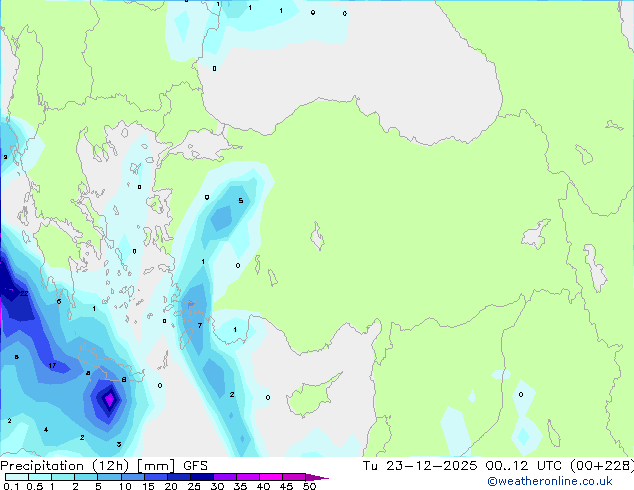Select the 45–50 mm legend color box

coord(294,477)
